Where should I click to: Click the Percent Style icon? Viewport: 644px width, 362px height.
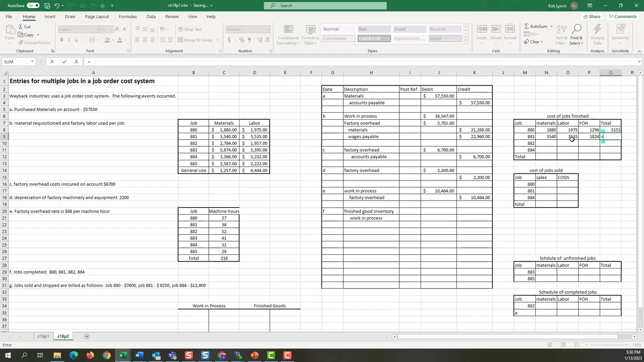pos(242,40)
